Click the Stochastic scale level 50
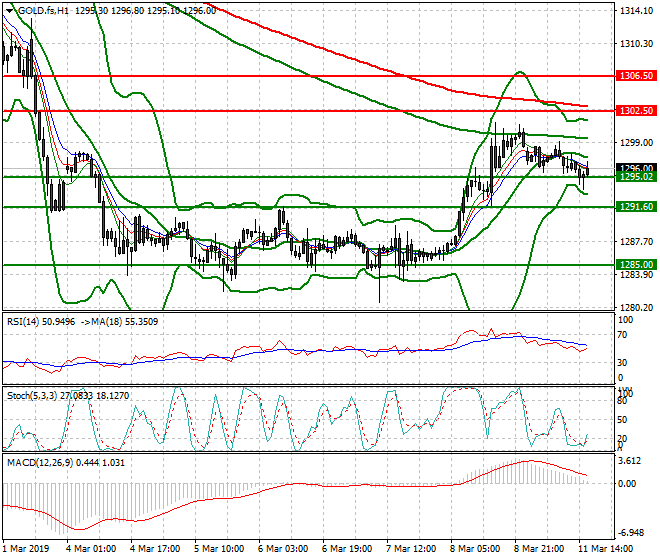The height and width of the screenshot is (560, 660). [622, 420]
